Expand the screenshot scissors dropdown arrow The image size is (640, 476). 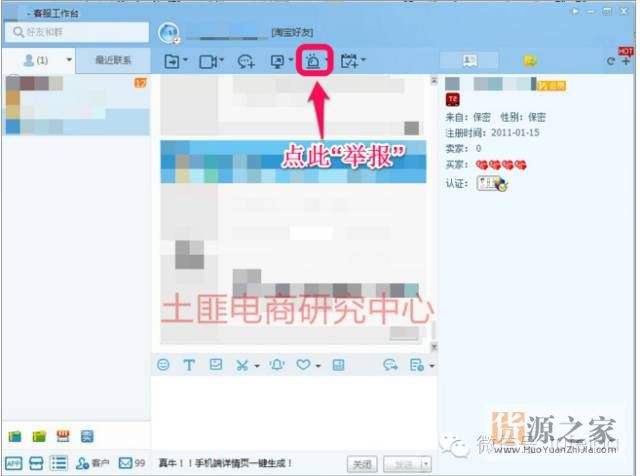257,366
